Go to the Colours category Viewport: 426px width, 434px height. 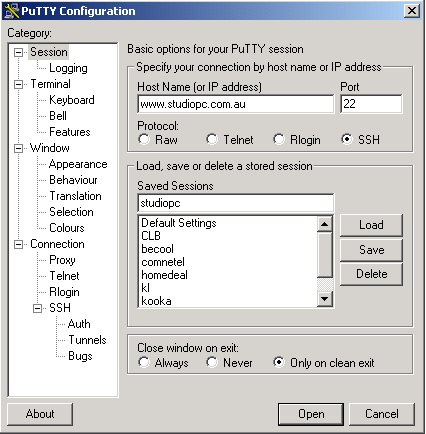pyautogui.click(x=67, y=228)
